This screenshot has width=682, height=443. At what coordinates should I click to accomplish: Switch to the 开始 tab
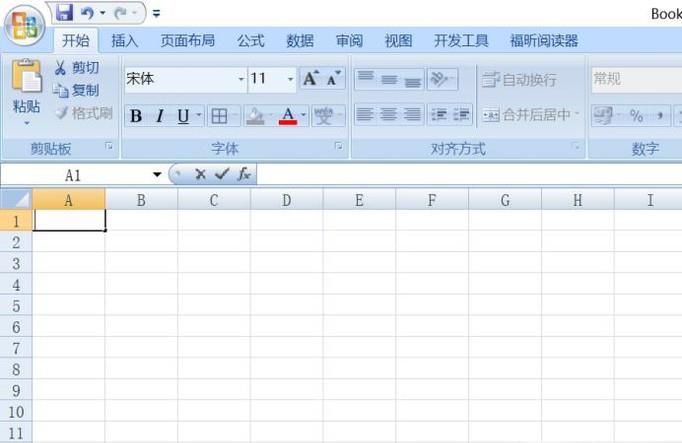tap(76, 41)
